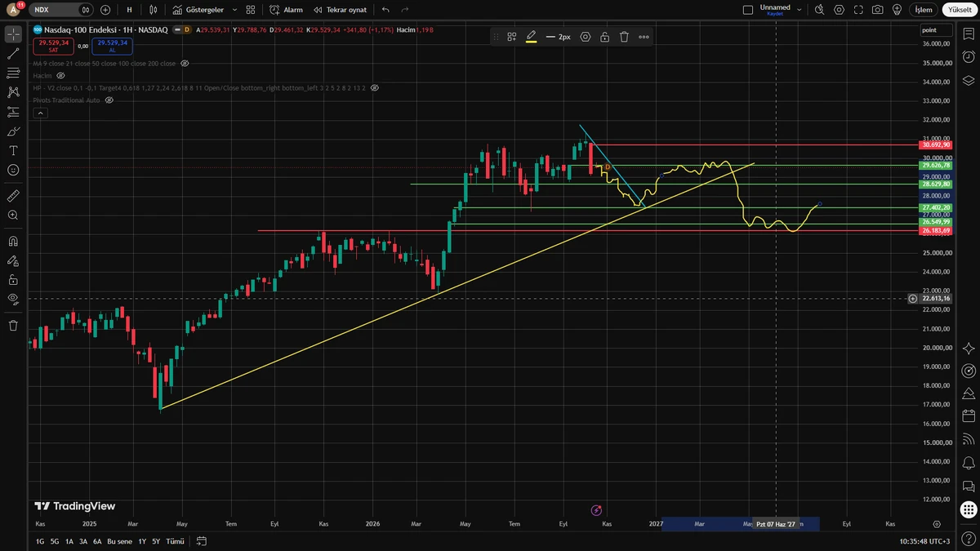
Task: Open the H timeframe interval menu
Action: point(130,10)
